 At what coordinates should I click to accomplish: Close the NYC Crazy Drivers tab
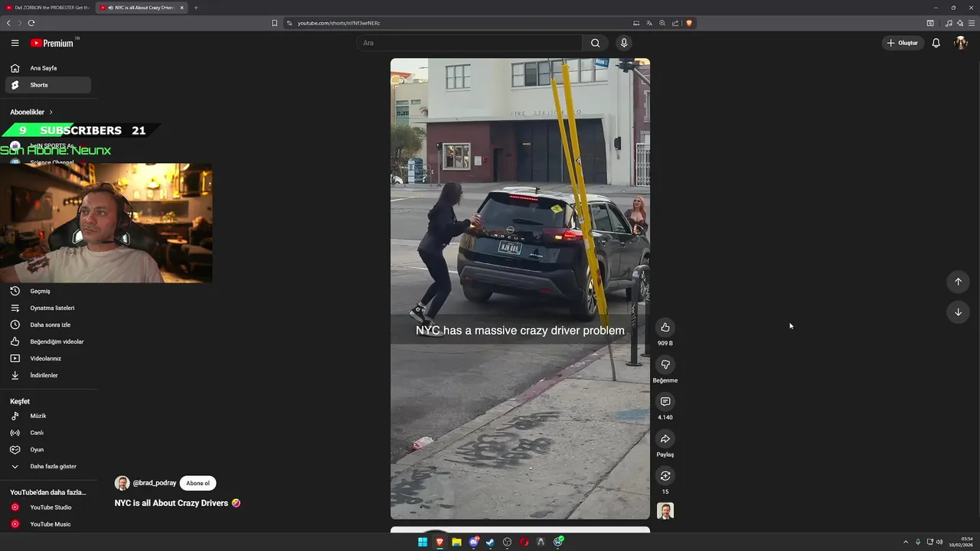tap(181, 8)
